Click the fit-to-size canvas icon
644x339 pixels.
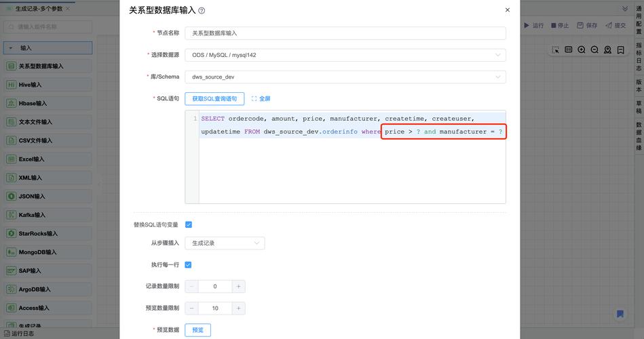click(569, 49)
